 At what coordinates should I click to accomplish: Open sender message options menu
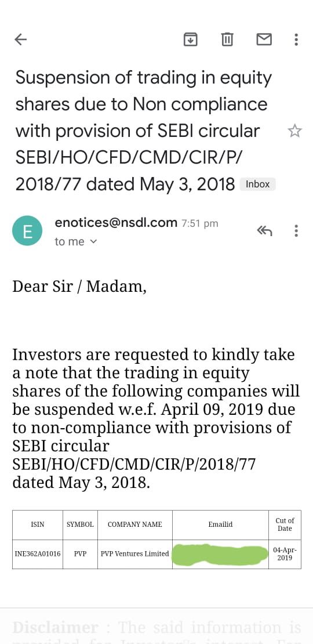click(296, 231)
